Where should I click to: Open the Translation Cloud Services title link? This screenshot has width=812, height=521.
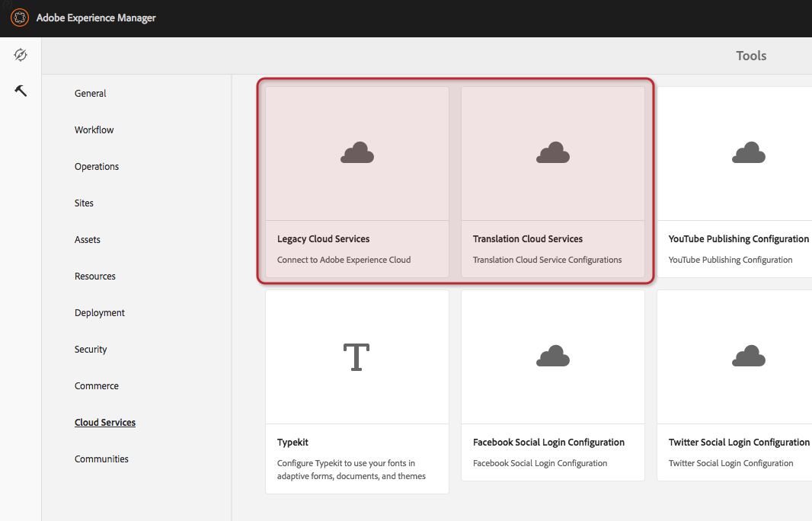click(x=528, y=238)
